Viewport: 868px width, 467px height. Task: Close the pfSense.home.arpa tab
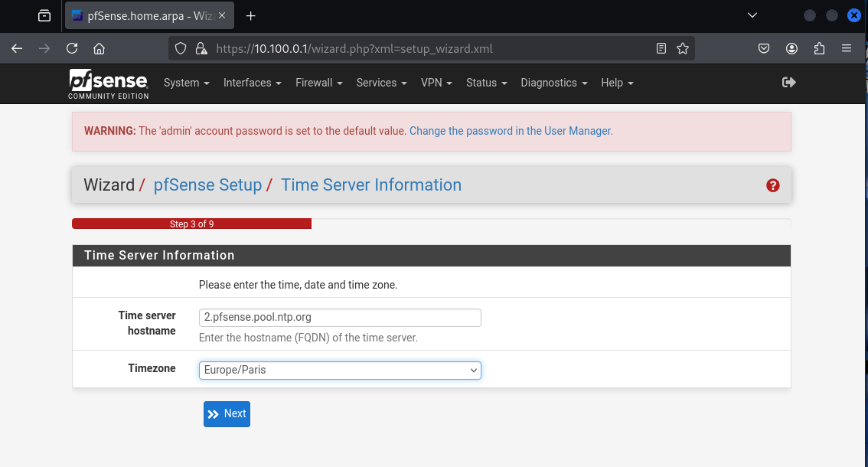tap(222, 15)
